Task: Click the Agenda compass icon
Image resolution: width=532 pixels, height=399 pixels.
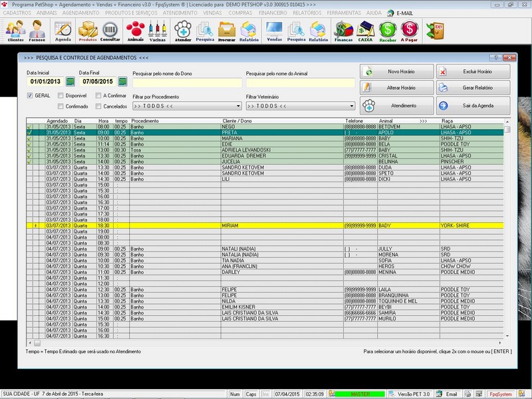Action: coord(63,30)
